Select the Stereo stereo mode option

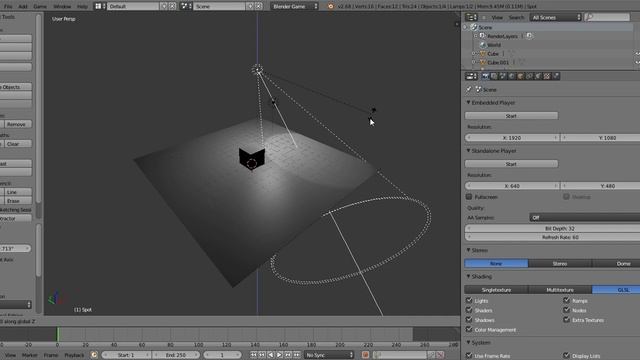click(560, 264)
